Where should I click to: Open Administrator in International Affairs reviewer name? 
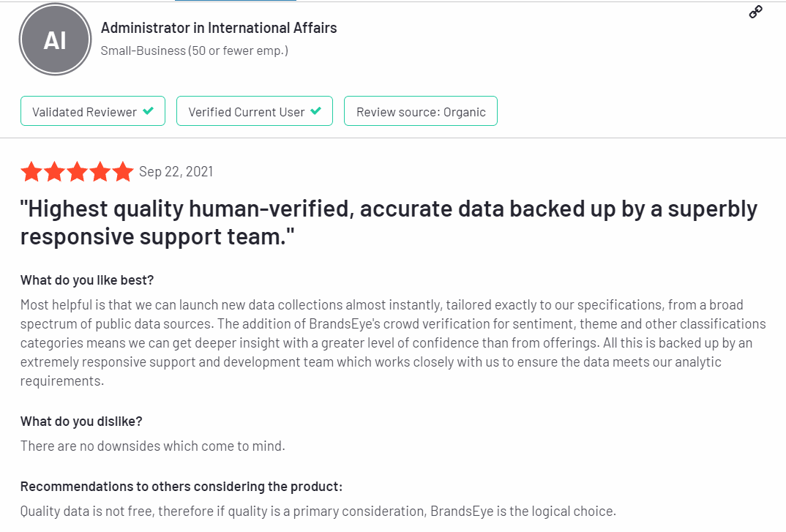click(x=219, y=28)
